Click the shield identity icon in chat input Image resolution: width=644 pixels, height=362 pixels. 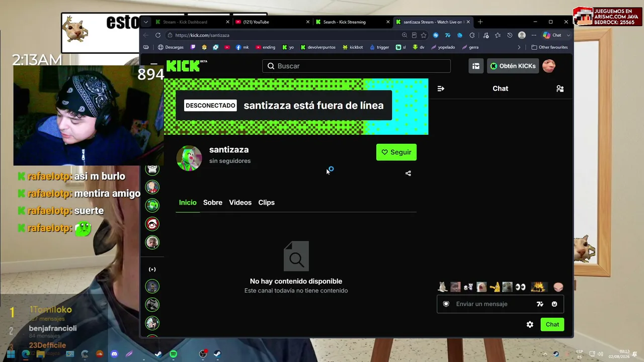[446, 304]
